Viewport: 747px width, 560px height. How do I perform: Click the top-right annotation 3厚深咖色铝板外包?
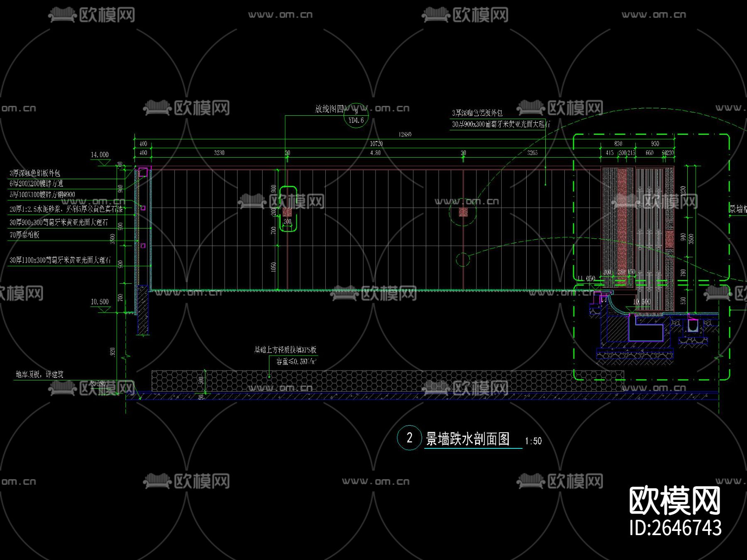click(477, 113)
